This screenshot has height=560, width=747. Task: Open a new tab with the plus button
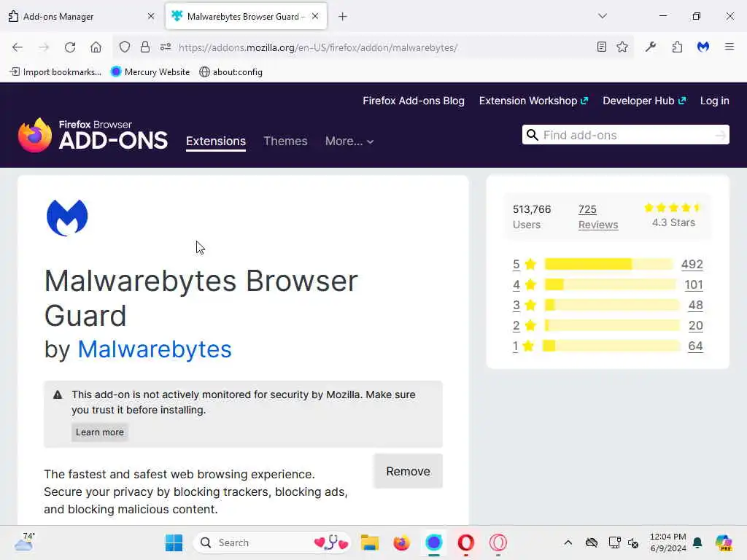tap(343, 17)
